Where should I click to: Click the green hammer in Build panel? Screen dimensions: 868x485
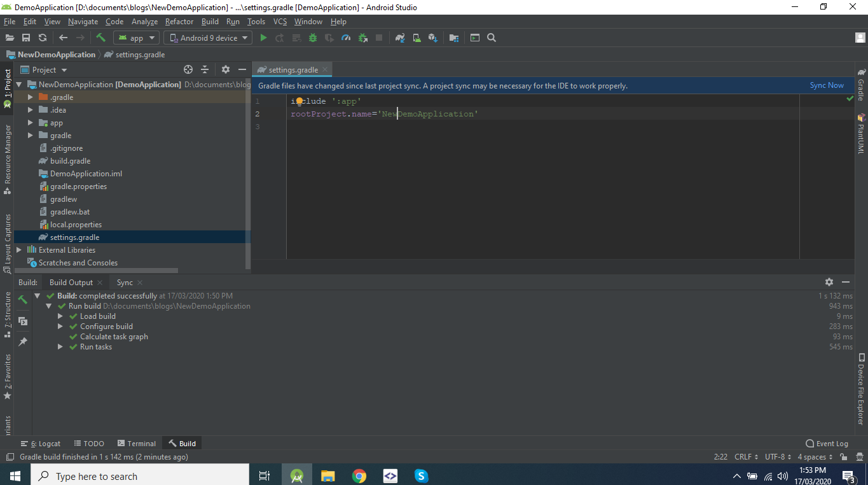(23, 299)
